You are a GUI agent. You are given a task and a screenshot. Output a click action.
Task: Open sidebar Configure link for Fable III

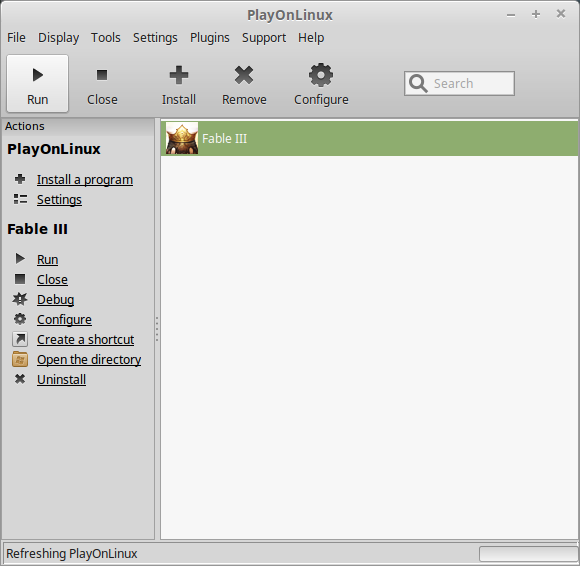tap(64, 320)
